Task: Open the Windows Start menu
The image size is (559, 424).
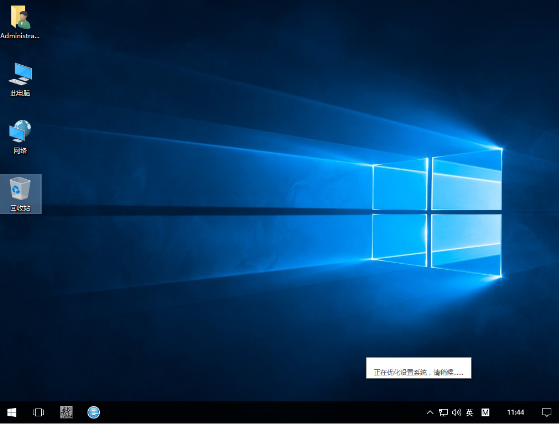Action: pyautogui.click(x=11, y=413)
